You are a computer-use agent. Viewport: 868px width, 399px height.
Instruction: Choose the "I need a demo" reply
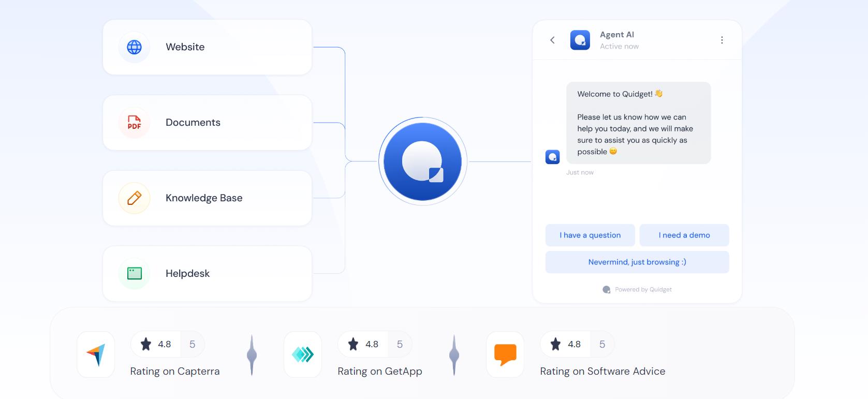[x=684, y=235]
